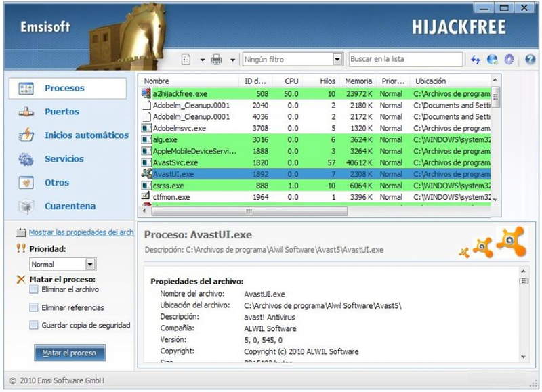Select the alg.exe process row
The width and height of the screenshot is (542, 392).
[x=316, y=139]
